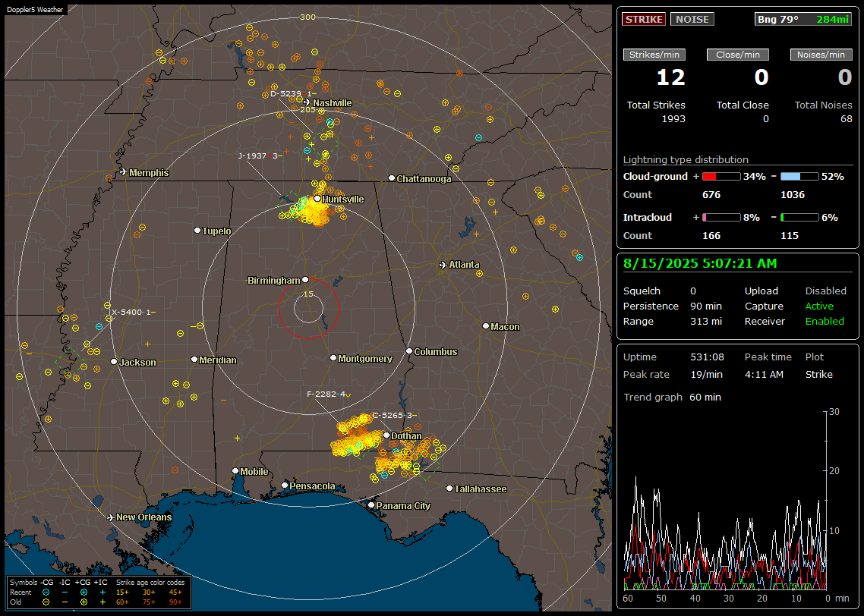Click the Upload status Disabled

click(x=825, y=291)
